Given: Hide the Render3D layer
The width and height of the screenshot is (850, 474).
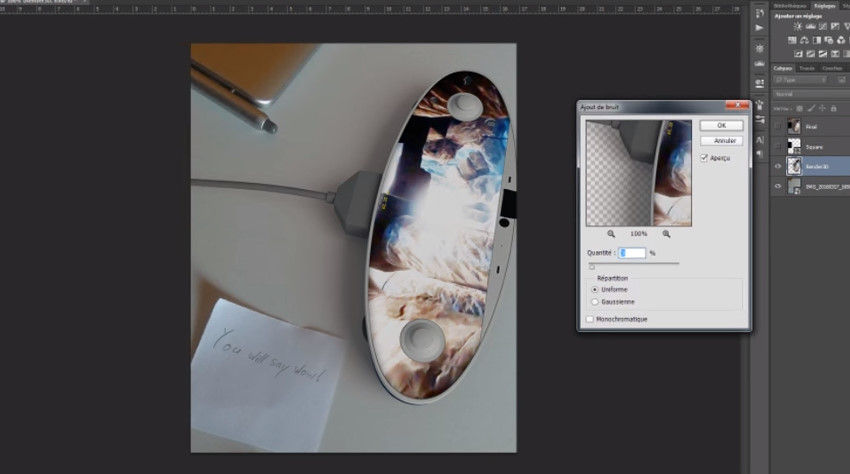Looking at the screenshot, I should pyautogui.click(x=778, y=166).
